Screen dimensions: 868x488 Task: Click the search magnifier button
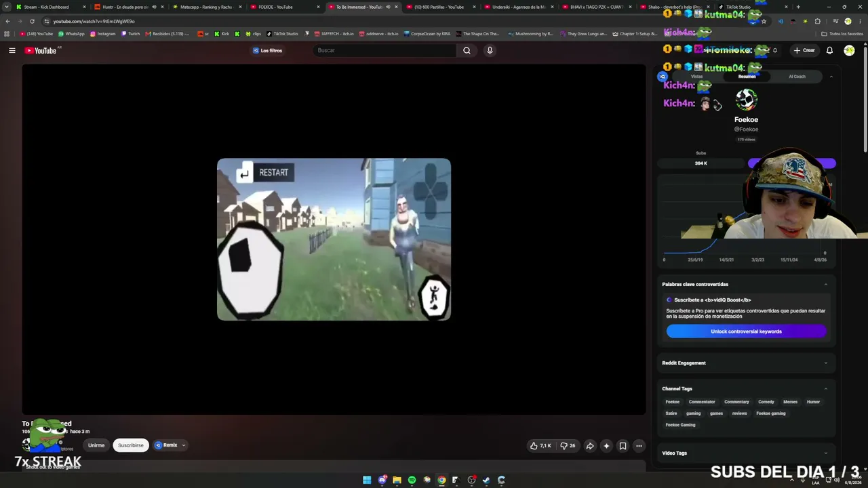(467, 50)
